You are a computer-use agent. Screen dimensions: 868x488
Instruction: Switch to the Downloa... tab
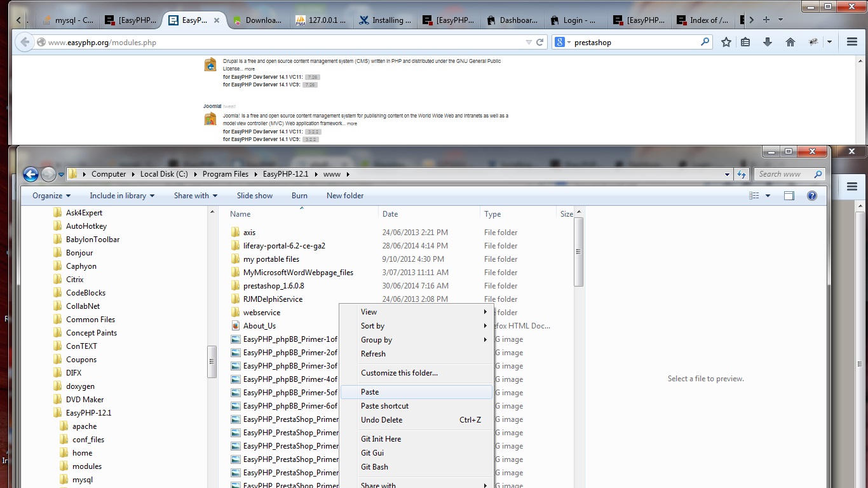pyautogui.click(x=257, y=20)
